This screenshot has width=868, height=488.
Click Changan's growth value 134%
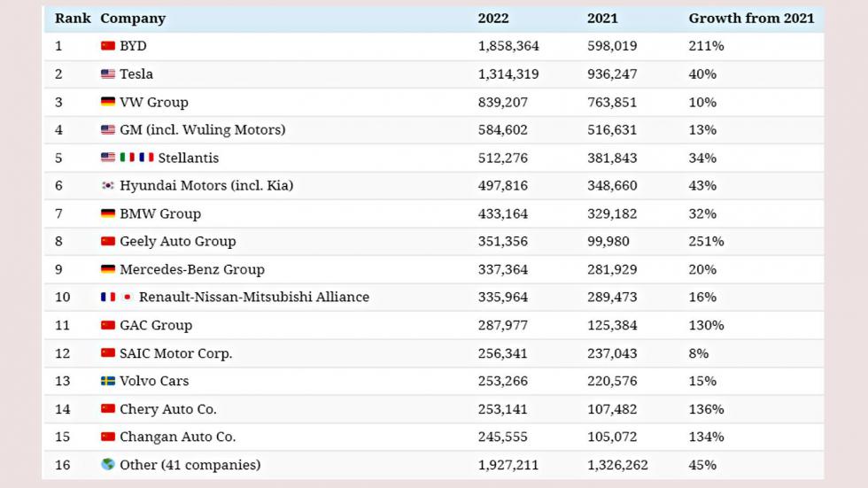[x=706, y=437]
